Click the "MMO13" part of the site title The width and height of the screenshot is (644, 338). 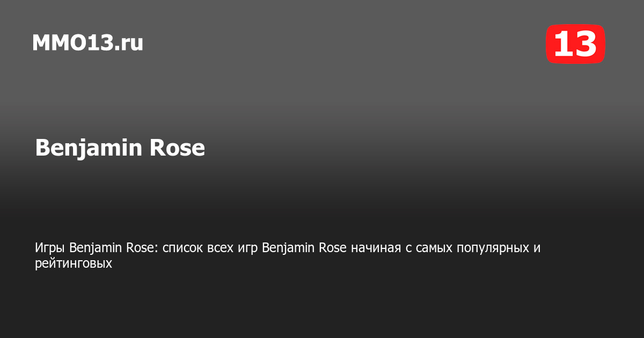[x=72, y=43]
